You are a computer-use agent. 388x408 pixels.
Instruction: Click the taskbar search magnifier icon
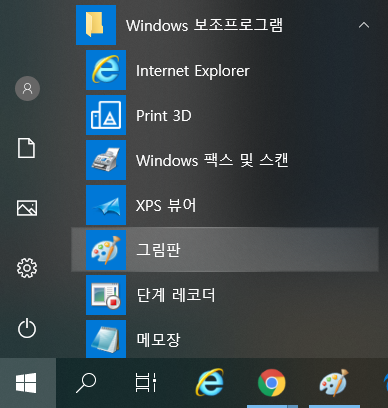pyautogui.click(x=86, y=383)
